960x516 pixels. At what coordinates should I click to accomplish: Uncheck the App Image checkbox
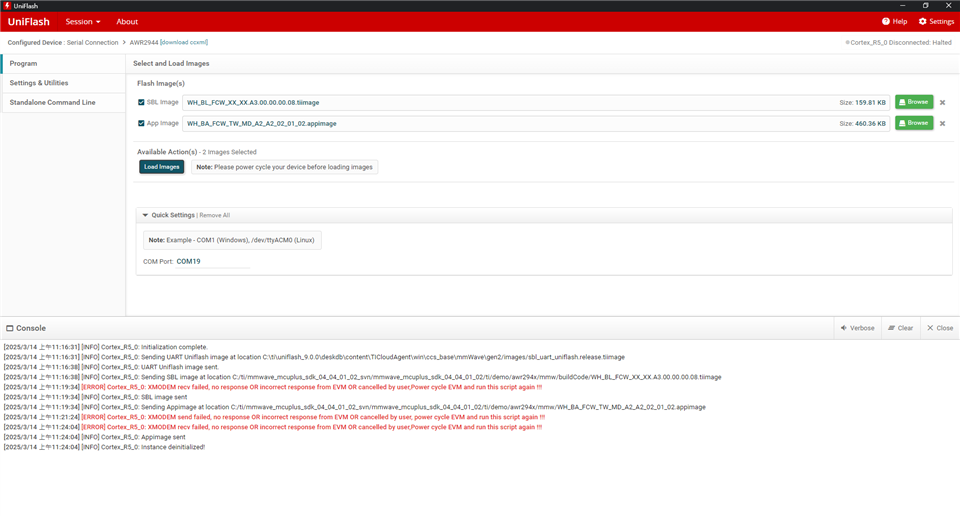point(141,123)
